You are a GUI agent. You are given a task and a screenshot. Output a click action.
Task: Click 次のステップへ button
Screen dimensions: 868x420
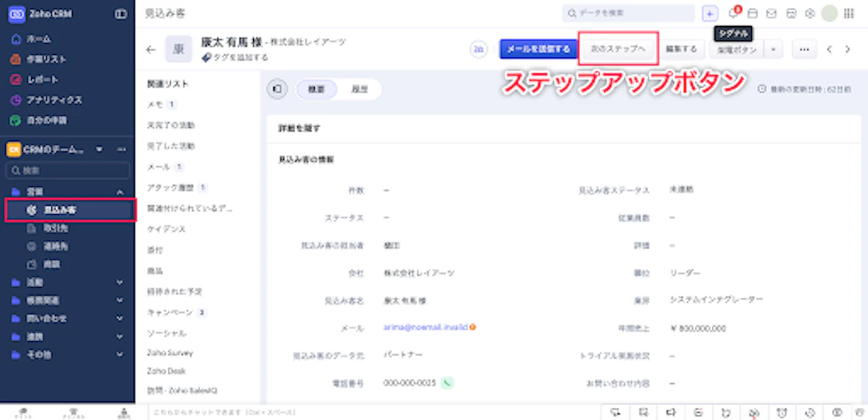click(618, 49)
